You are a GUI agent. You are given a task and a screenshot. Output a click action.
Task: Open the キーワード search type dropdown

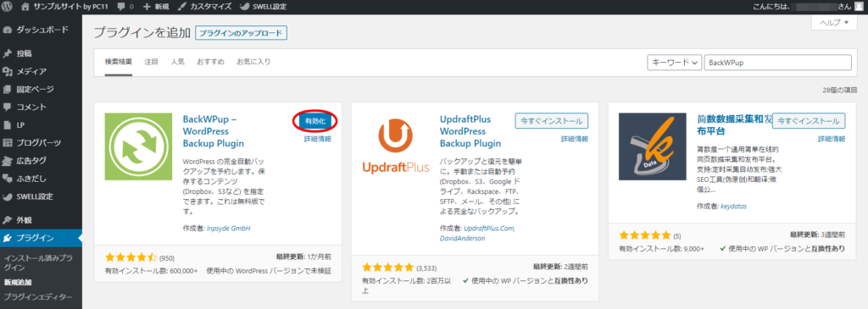(674, 63)
